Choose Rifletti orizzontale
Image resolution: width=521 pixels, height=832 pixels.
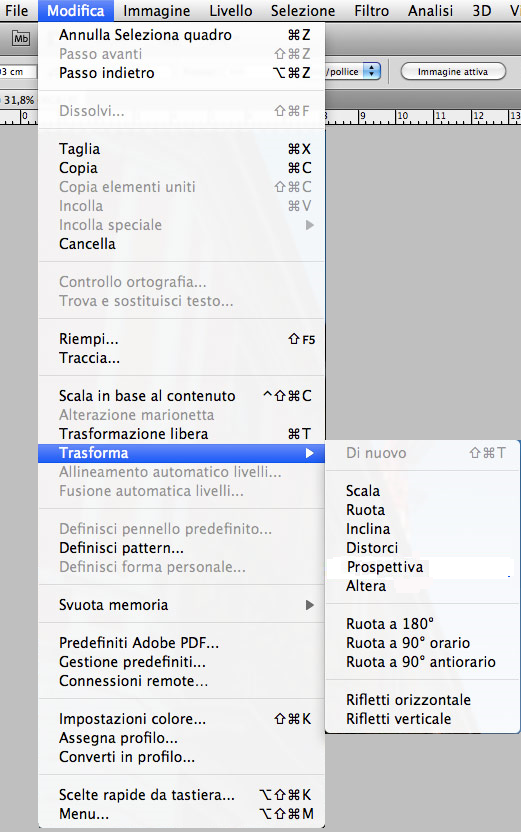click(x=422, y=700)
